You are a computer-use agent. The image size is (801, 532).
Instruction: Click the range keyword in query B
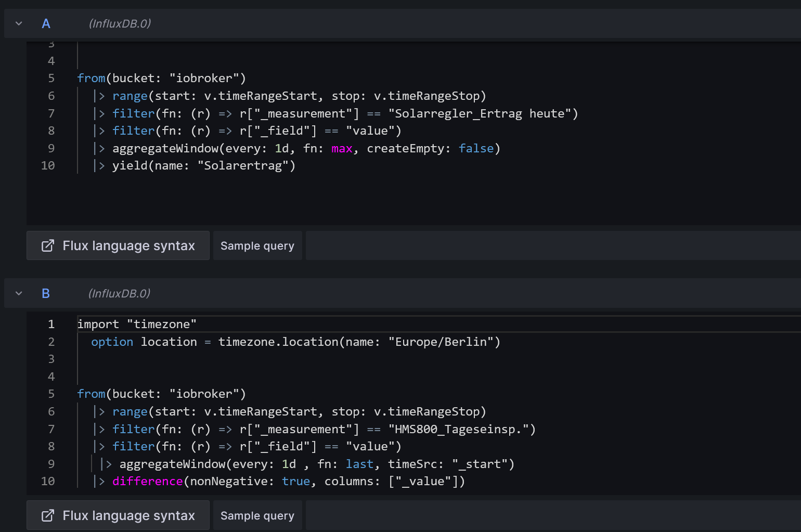(130, 411)
